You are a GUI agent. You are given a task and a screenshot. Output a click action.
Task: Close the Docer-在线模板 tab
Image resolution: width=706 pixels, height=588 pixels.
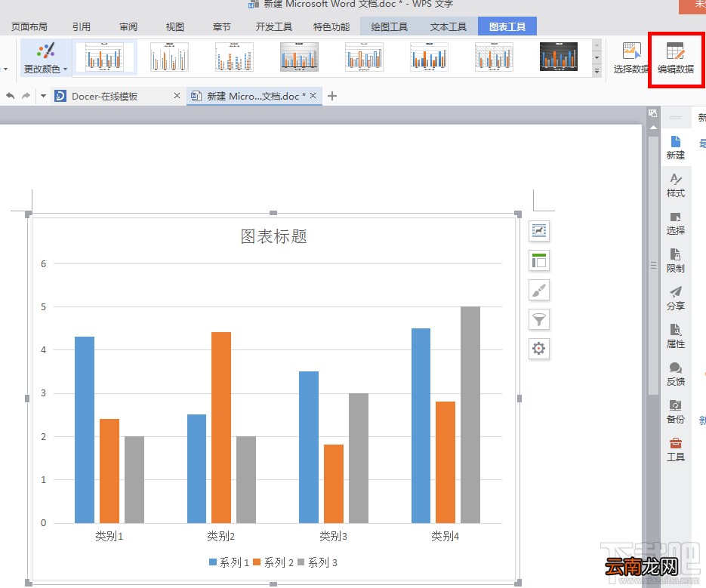click(177, 96)
